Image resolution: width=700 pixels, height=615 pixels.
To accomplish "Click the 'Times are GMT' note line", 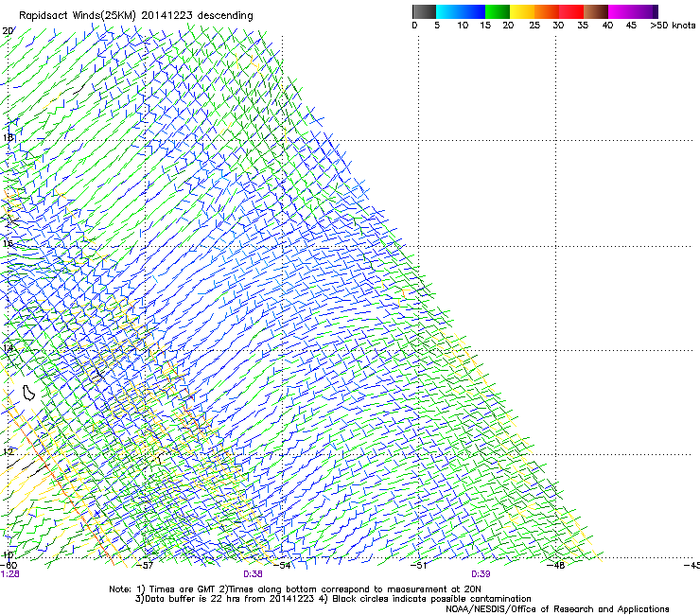I will point(295,589).
